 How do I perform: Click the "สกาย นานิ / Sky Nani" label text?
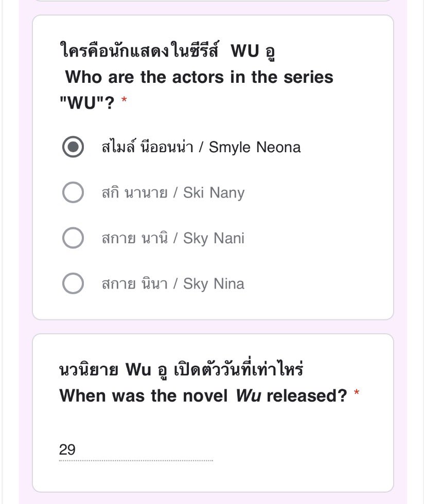[173, 238]
